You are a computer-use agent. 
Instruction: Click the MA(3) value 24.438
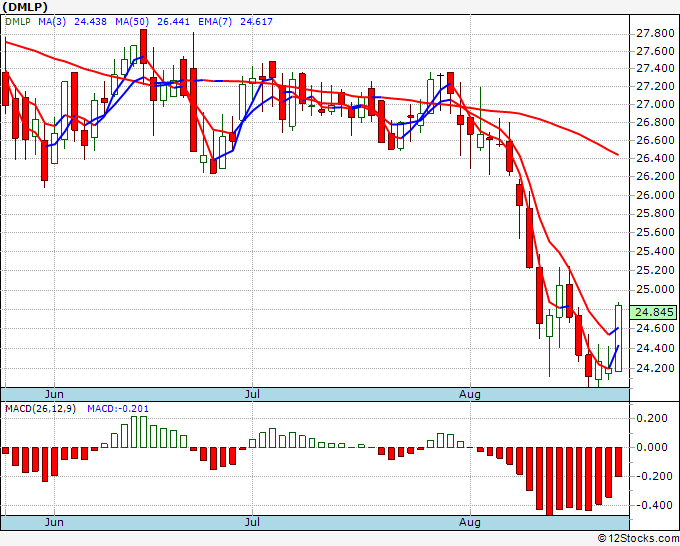pyautogui.click(x=90, y=21)
